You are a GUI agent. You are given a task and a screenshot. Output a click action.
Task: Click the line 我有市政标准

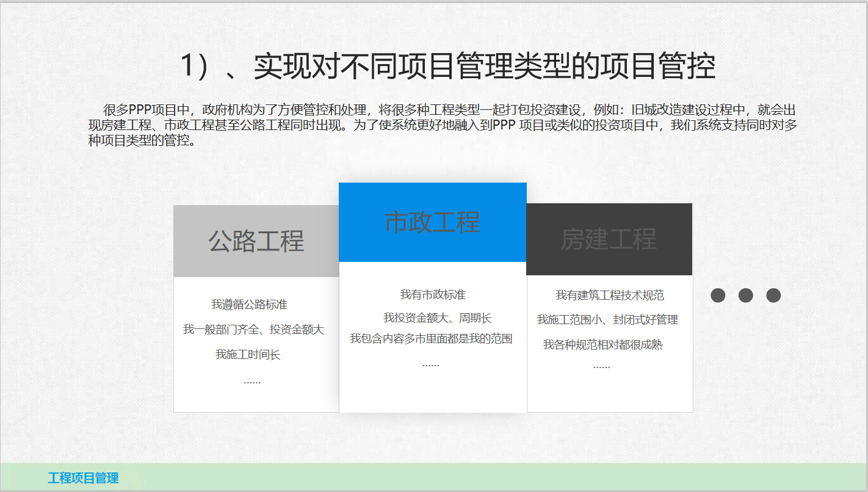point(432,295)
